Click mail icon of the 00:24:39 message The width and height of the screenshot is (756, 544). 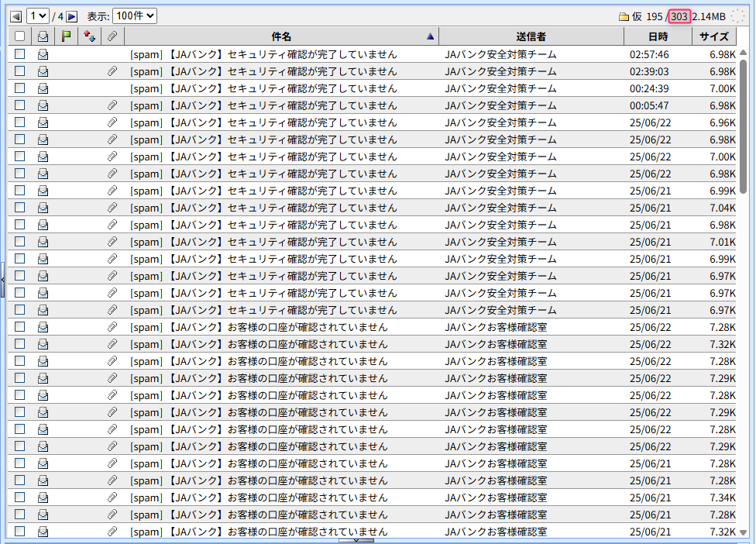tap(43, 88)
